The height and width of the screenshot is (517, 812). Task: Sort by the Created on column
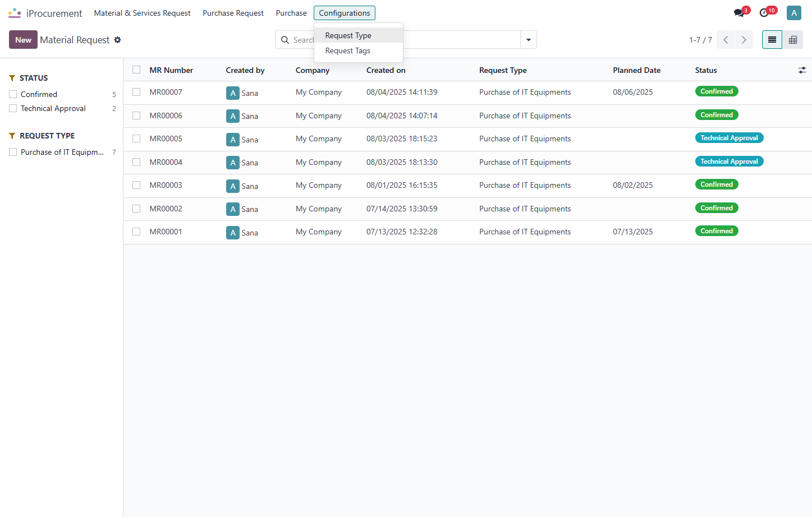click(386, 70)
